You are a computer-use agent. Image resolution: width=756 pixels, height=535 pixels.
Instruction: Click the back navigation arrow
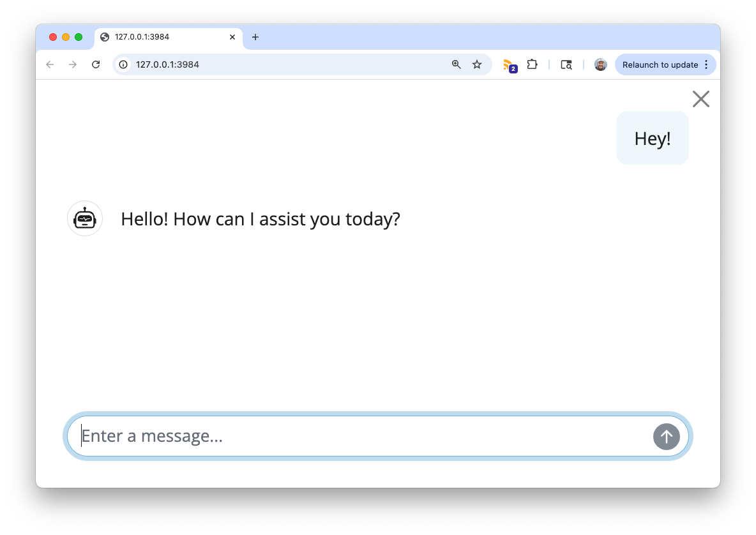coord(50,64)
